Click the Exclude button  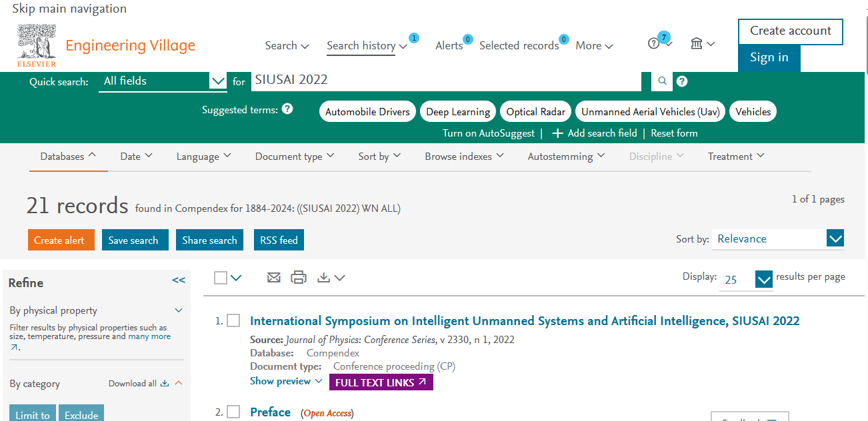click(81, 413)
